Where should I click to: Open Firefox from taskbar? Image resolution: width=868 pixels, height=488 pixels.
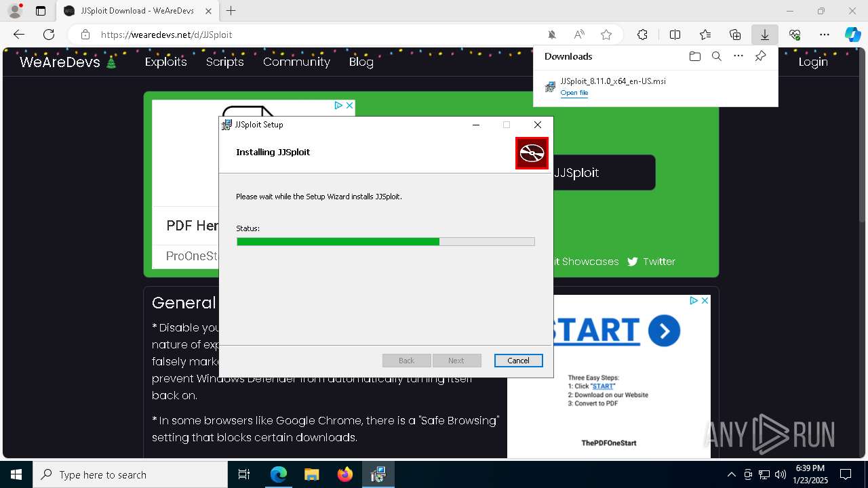point(345,474)
